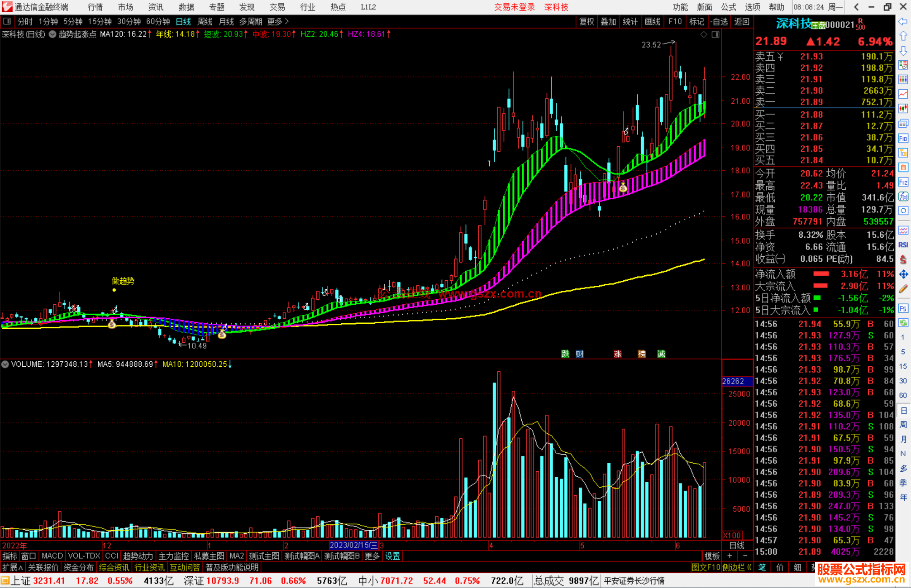This screenshot has width=911, height=588.
Task: Click the candlestick chart sidebar icon
Action: click(903, 109)
